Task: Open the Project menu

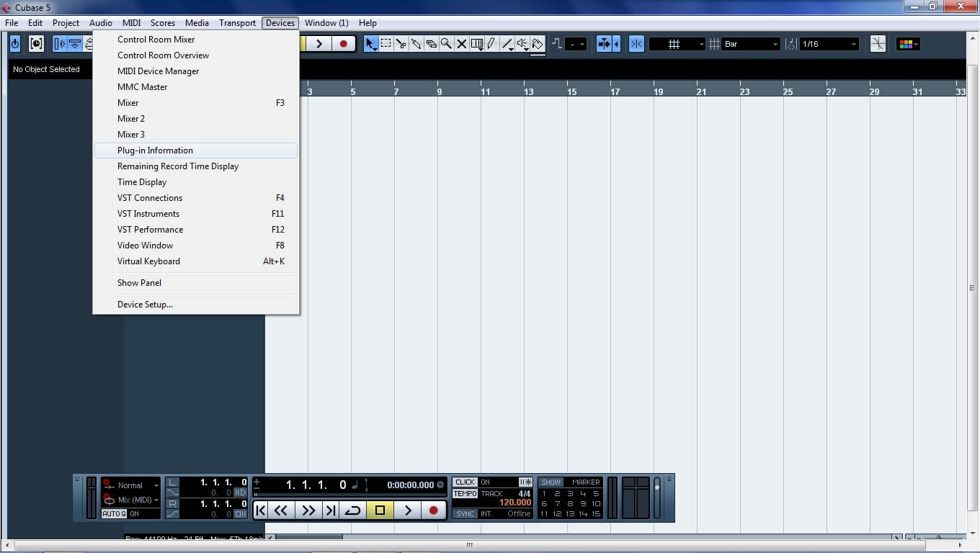Action: (x=66, y=23)
